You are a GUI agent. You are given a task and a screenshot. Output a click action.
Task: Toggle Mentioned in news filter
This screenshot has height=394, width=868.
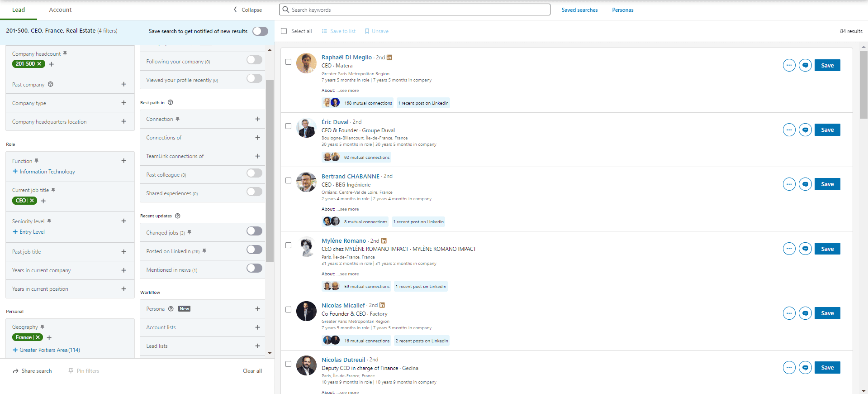(254, 269)
